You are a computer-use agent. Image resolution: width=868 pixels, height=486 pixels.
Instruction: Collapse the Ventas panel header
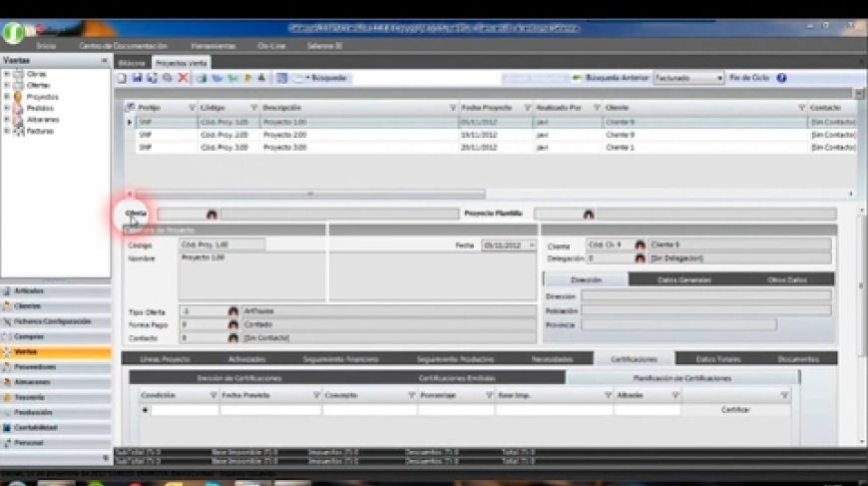[x=104, y=60]
